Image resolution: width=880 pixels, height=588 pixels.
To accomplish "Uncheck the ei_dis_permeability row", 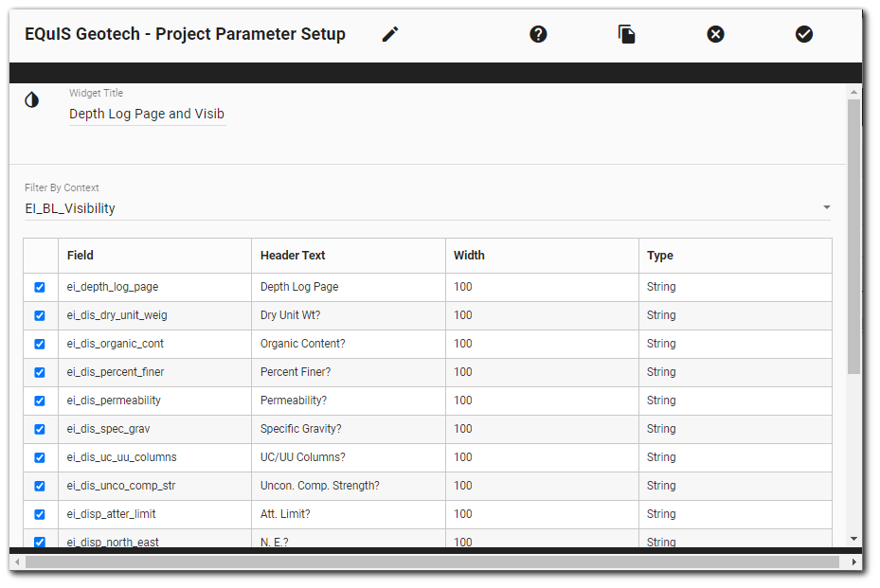I will [x=39, y=401].
